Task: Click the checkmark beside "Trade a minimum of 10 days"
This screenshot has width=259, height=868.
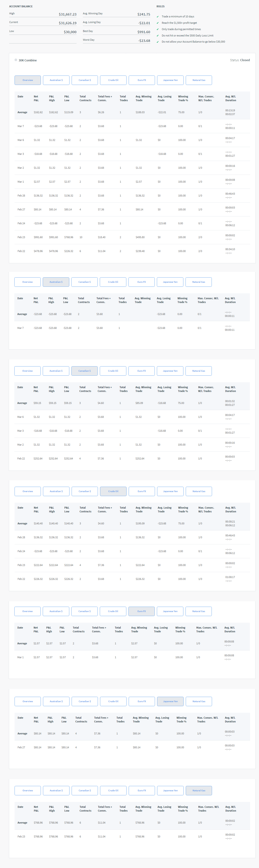Action: click(x=157, y=16)
